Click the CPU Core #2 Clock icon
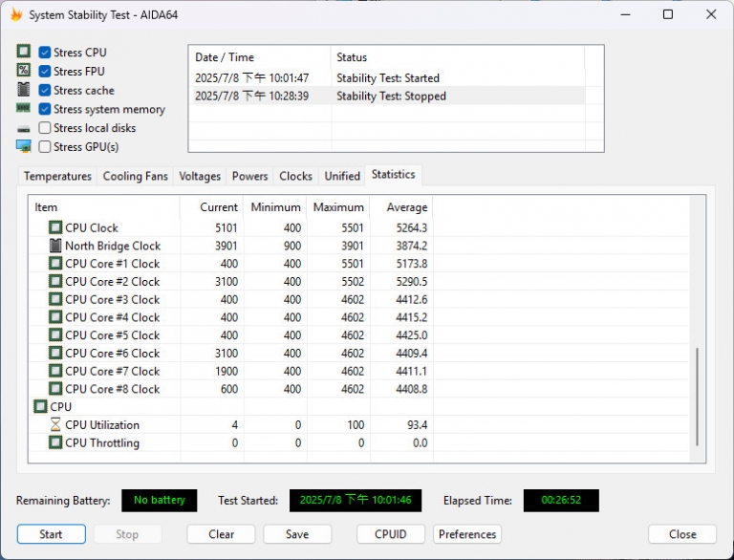 55,281
